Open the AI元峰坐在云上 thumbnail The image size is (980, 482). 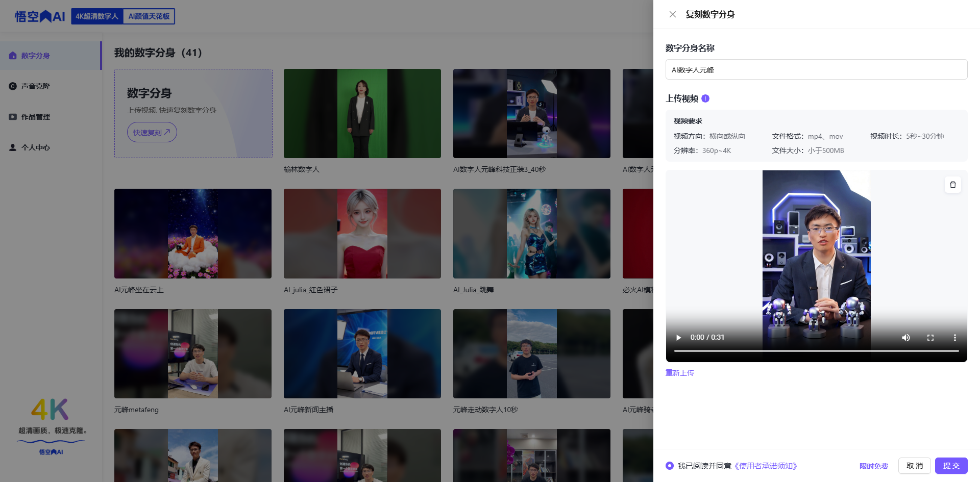click(x=193, y=234)
